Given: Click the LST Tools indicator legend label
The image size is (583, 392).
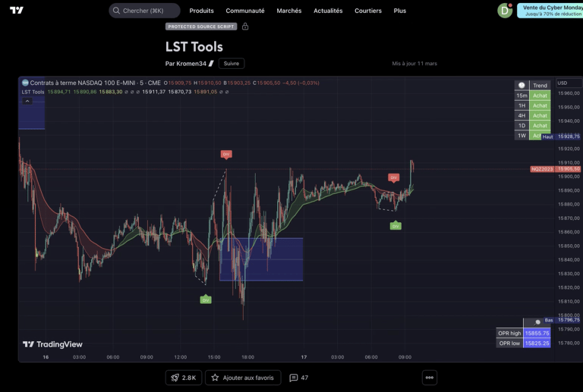Looking at the screenshot, I should [33, 92].
